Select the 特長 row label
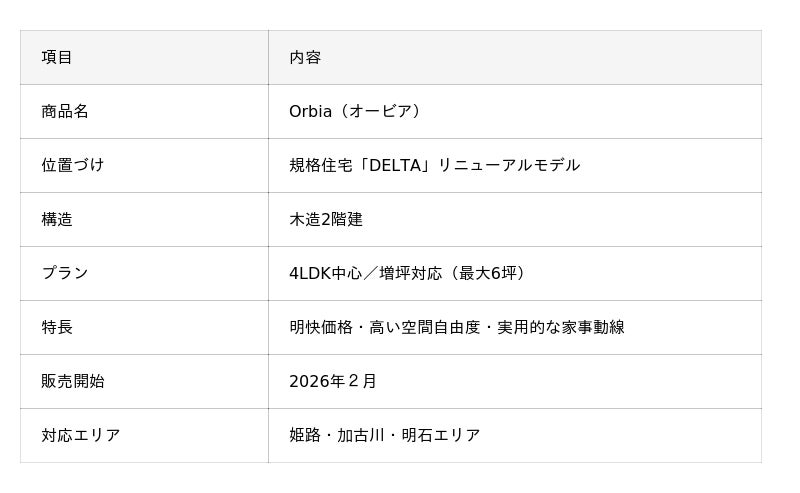800x493 pixels. pos(57,327)
